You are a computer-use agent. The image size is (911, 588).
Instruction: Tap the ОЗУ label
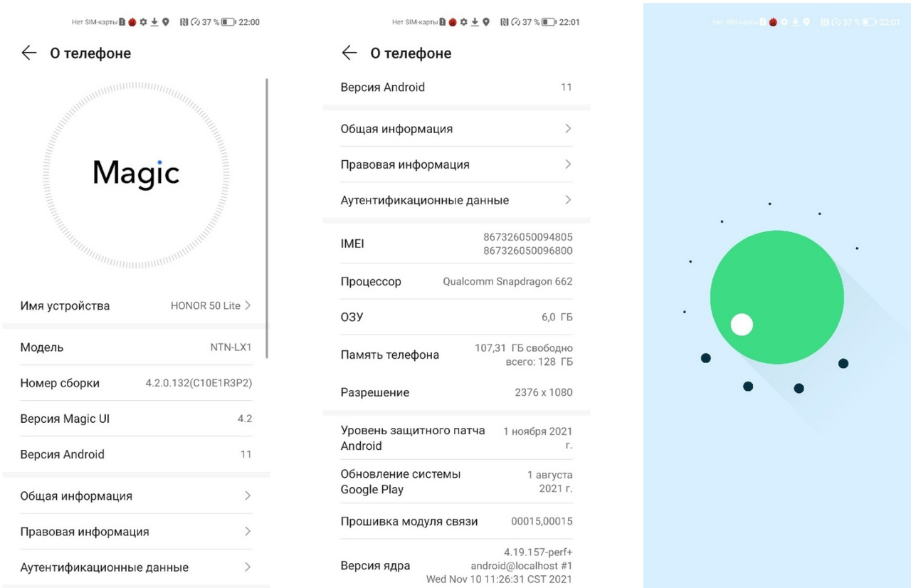(x=352, y=317)
